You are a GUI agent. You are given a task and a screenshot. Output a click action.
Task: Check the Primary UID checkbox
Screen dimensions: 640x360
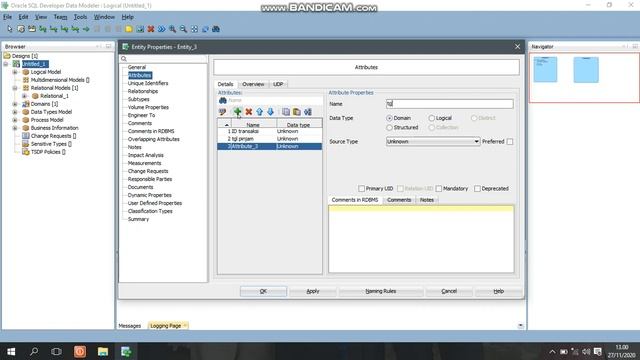[x=361, y=189]
